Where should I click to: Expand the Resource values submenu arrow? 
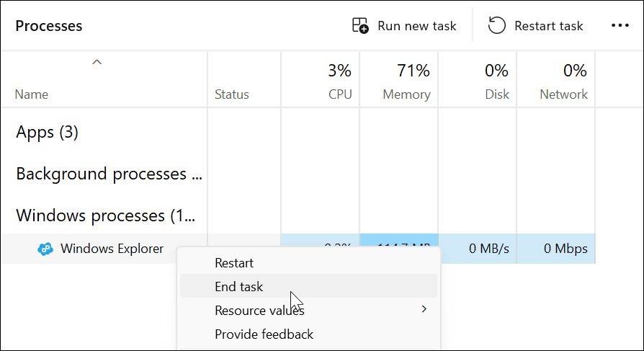[424, 309]
